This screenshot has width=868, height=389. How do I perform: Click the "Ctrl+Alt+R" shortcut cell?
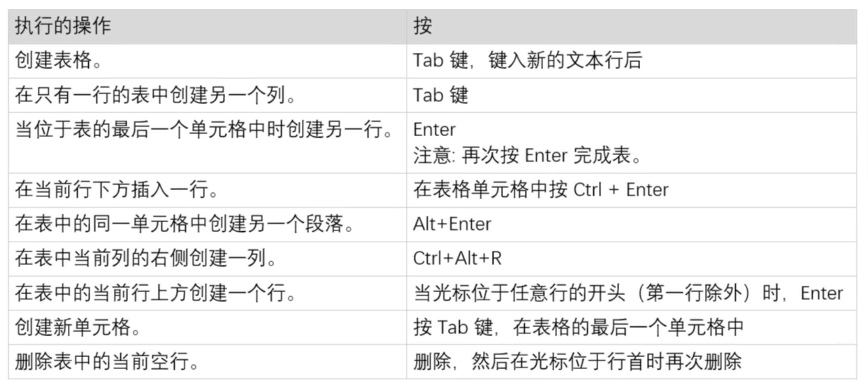click(x=457, y=259)
